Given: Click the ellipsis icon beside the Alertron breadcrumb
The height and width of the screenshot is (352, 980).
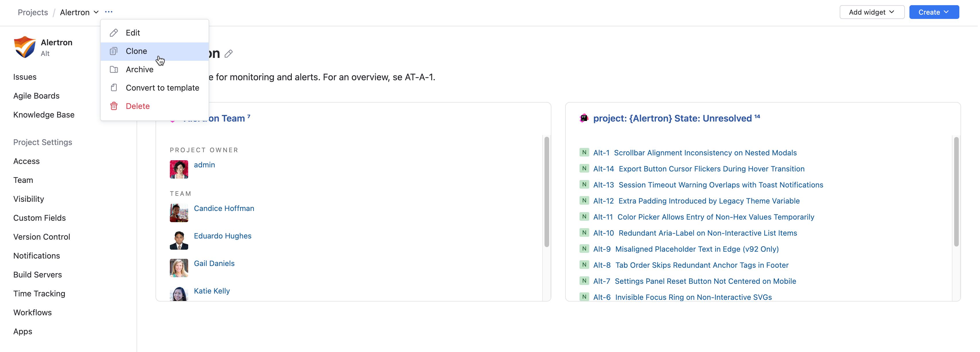Looking at the screenshot, I should pos(109,12).
